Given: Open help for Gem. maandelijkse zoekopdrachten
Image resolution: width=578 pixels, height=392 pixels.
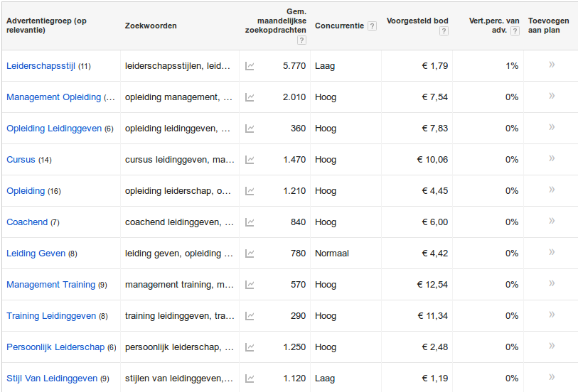Looking at the screenshot, I should pyautogui.click(x=301, y=40).
